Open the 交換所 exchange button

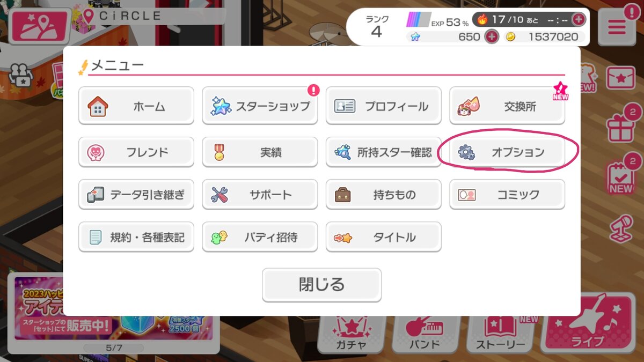[x=507, y=106]
